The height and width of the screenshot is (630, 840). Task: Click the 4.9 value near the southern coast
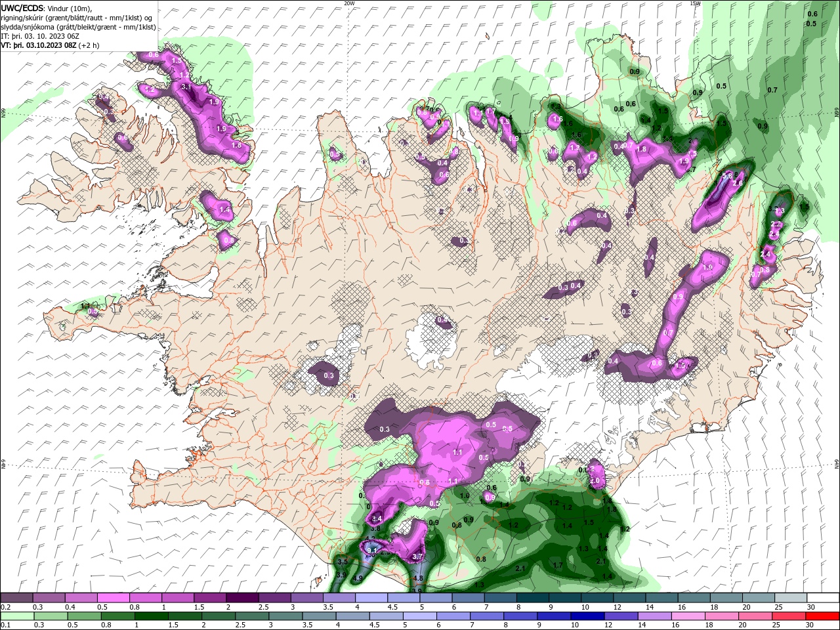pyautogui.click(x=358, y=578)
